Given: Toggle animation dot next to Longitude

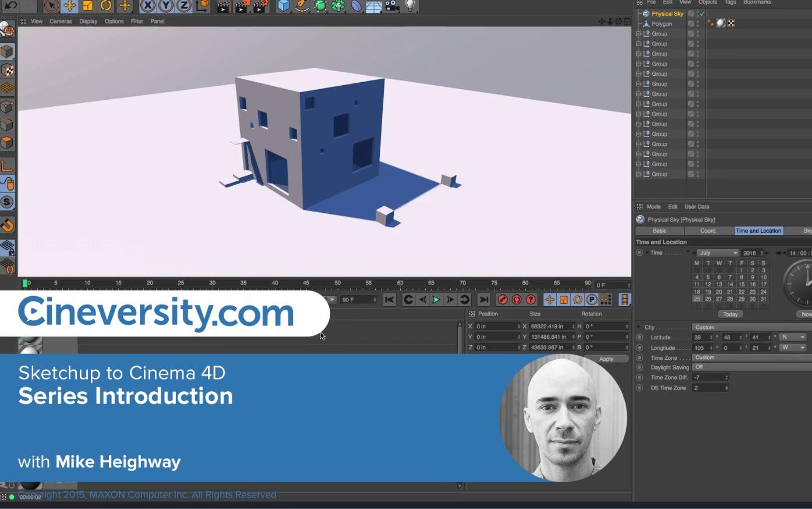Looking at the screenshot, I should (x=640, y=347).
